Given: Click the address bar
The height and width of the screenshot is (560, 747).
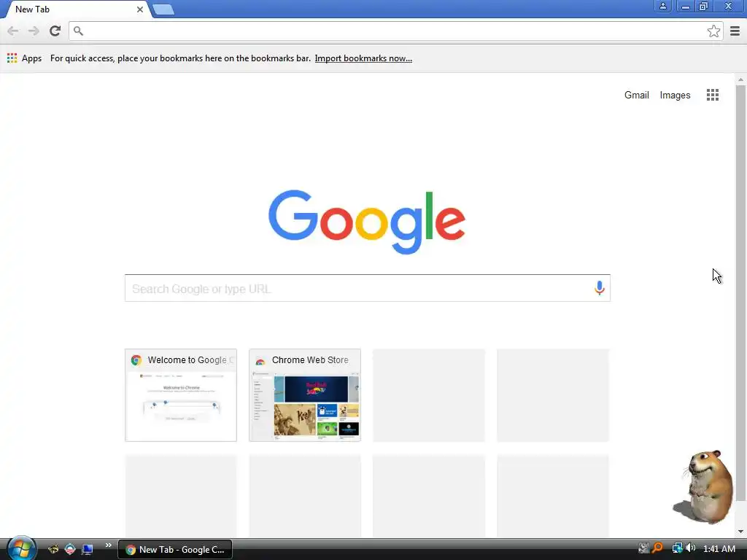Looking at the screenshot, I should click(x=395, y=31).
